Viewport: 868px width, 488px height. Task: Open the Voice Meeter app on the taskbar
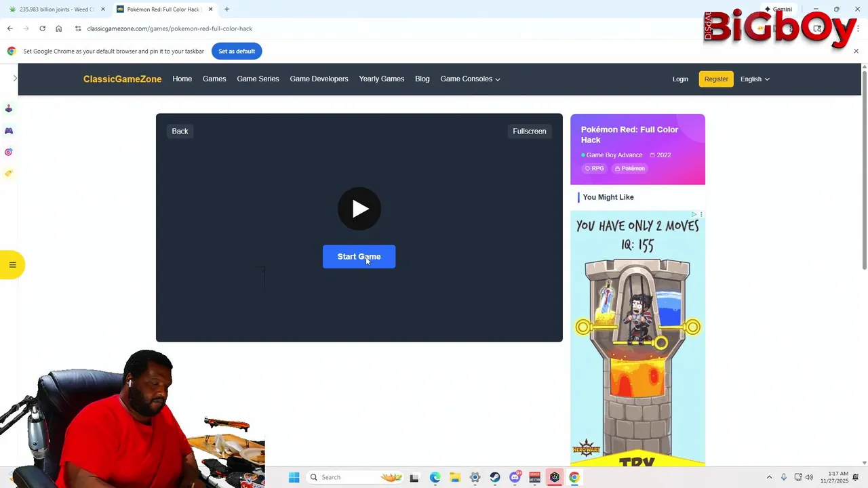point(534,477)
